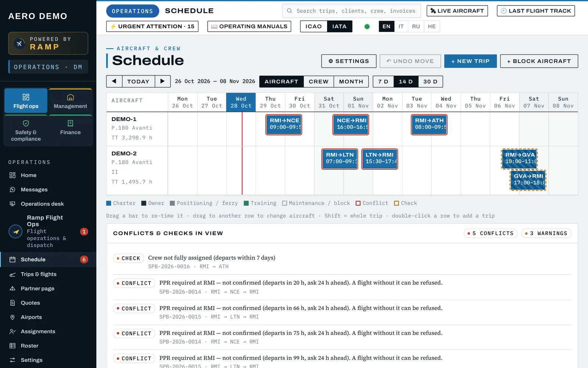Click the Settings sliders icon in sidebar
Viewport: 588px width, 368px height.
pyautogui.click(x=12, y=360)
